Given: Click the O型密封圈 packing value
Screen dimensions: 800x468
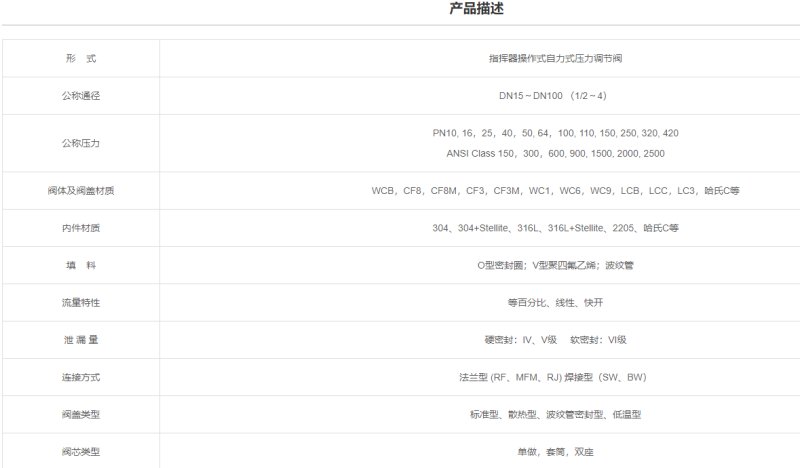Looking at the screenshot, I should click(x=555, y=265).
